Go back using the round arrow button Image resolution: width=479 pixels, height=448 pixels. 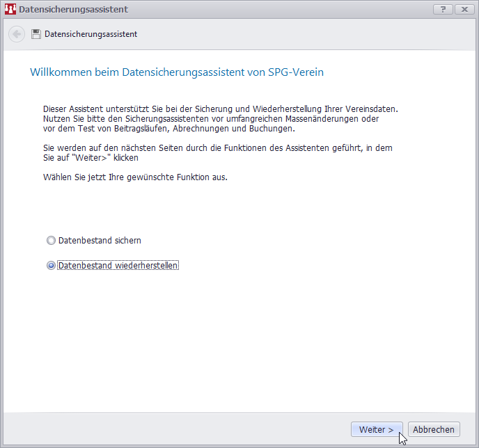pos(17,34)
